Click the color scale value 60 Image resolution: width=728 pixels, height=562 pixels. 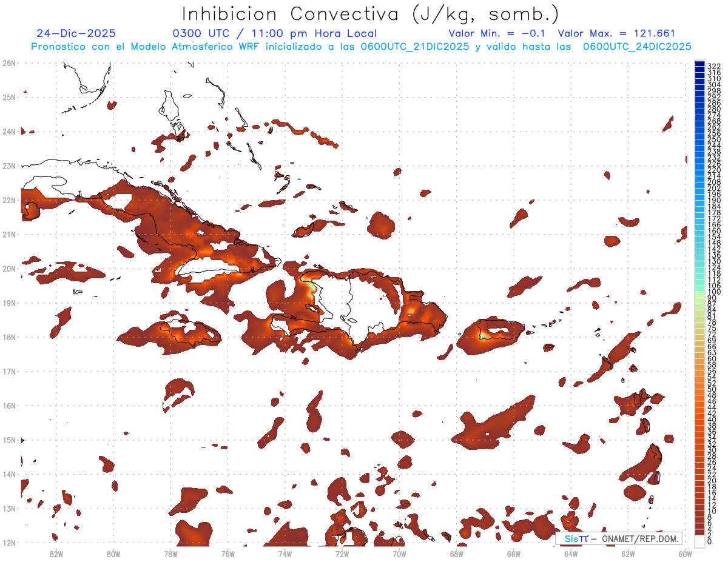tap(712, 359)
